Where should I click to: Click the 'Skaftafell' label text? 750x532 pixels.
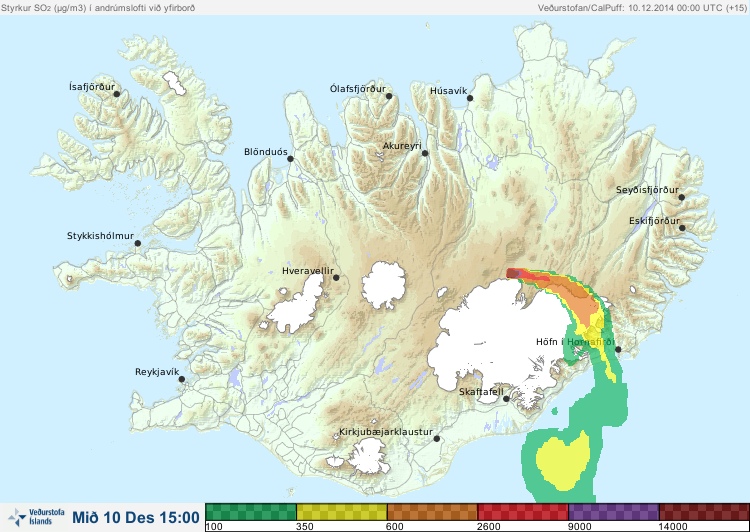coord(481,392)
